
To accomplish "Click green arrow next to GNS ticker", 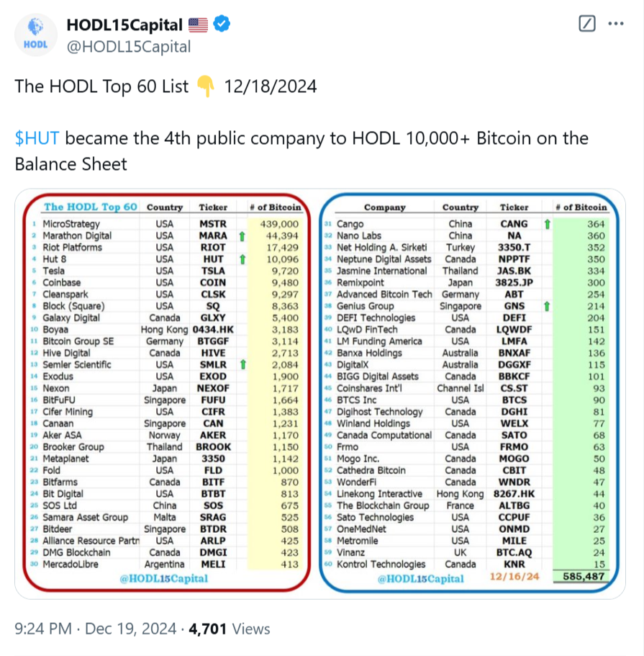I will click(x=548, y=306).
